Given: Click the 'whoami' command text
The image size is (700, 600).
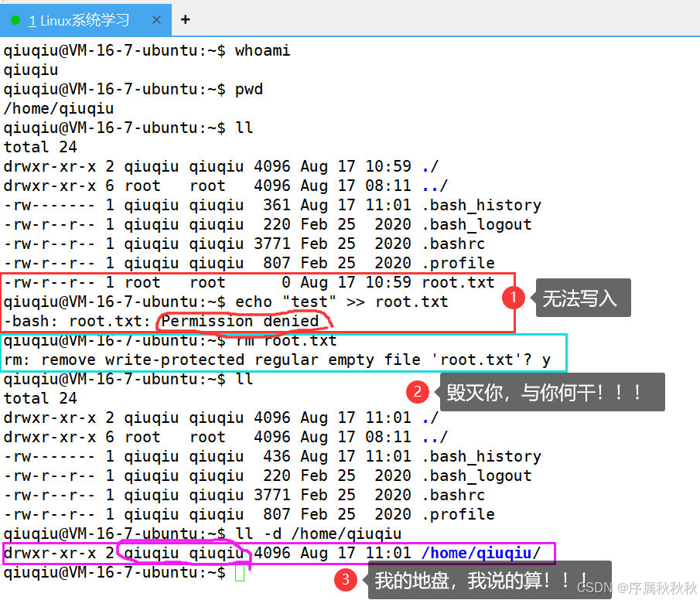Looking at the screenshot, I should pos(262,50).
